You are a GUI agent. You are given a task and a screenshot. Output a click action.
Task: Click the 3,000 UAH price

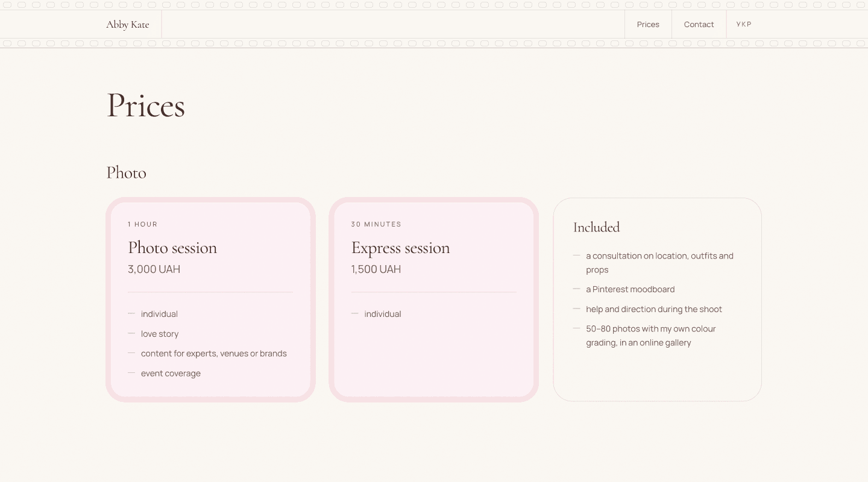154,269
